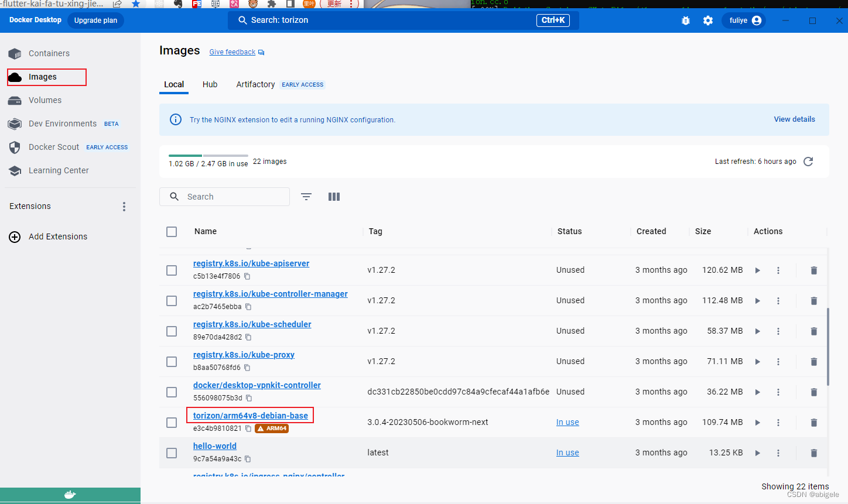Delete the kube-scheduler image
This screenshot has height=504, width=848.
coord(813,331)
